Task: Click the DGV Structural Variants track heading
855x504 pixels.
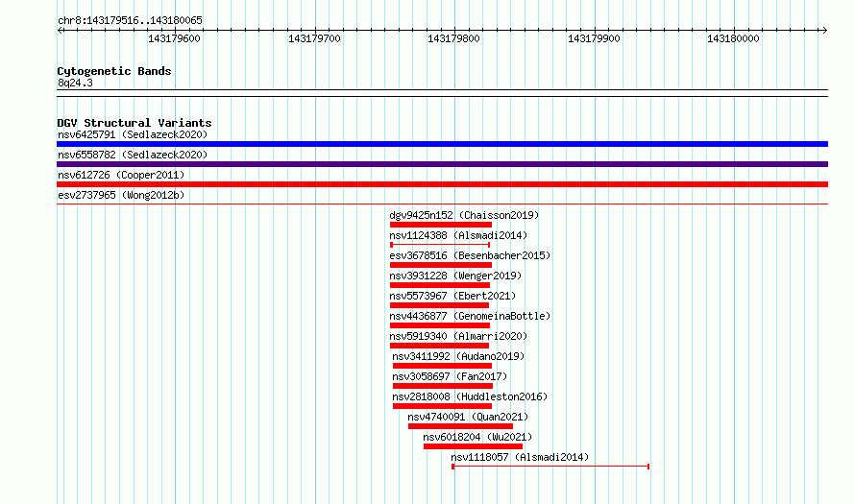Action: pos(134,123)
